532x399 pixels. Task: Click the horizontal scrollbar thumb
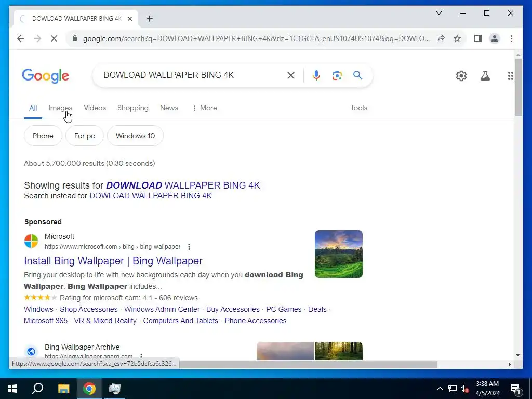pos(308,364)
